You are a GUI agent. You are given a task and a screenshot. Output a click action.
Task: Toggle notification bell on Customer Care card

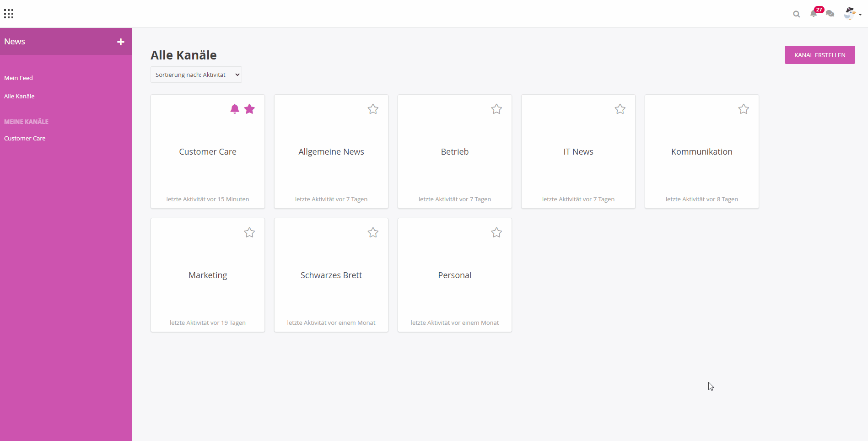coord(235,109)
